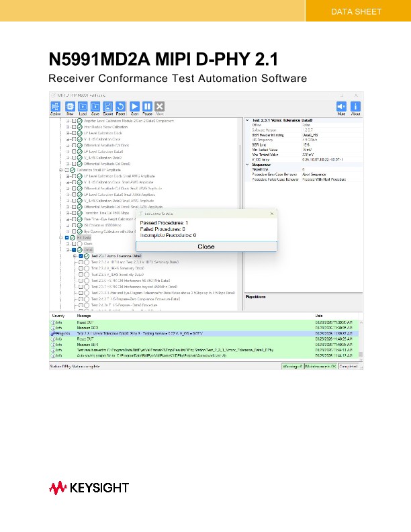
Task: Click empty status circle beside Clock node
Action: coord(80,244)
